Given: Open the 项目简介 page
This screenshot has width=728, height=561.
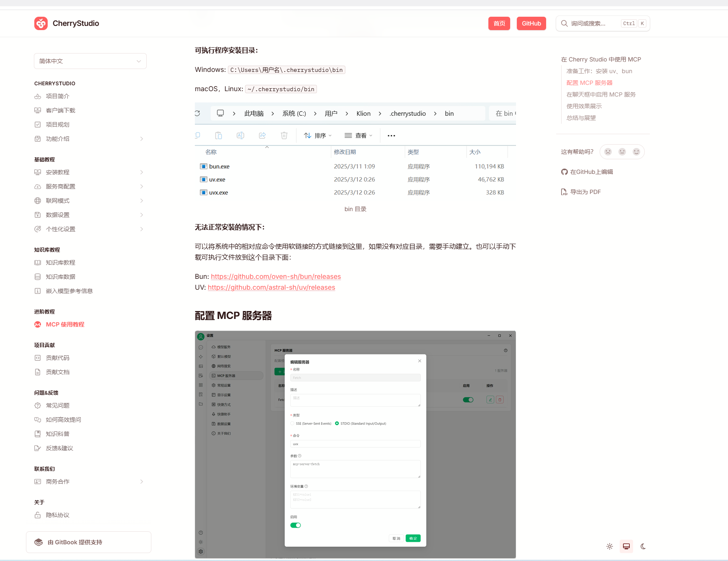Looking at the screenshot, I should point(58,96).
